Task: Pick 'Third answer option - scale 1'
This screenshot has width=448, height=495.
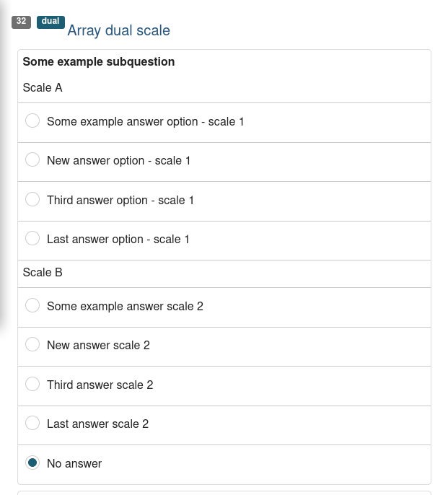Action: tap(32, 200)
